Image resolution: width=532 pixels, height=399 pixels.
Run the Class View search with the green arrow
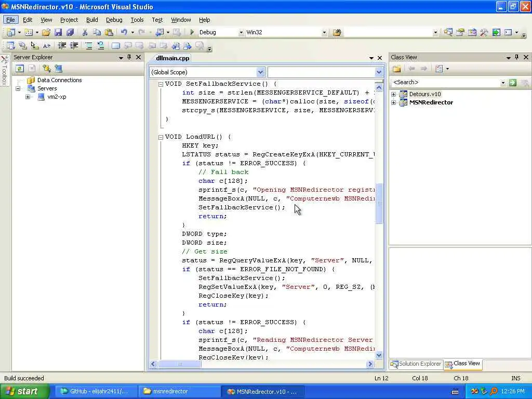513,83
